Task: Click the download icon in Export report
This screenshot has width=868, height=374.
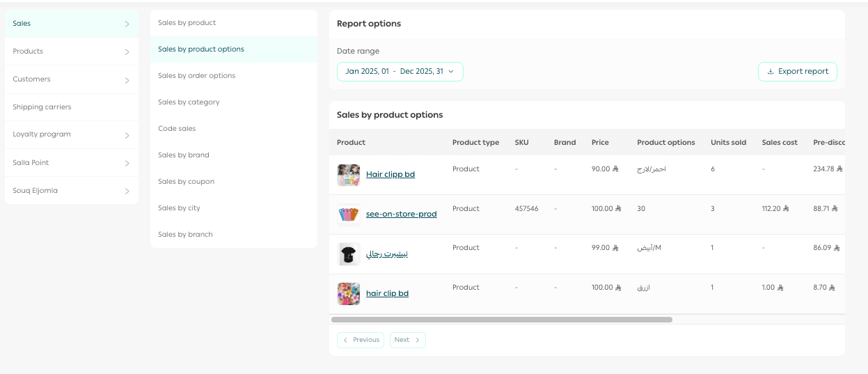Action: 770,72
